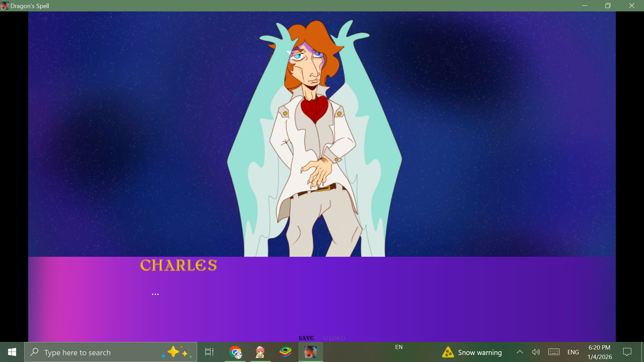Restore down the Dragon's Spell window

click(x=608, y=6)
